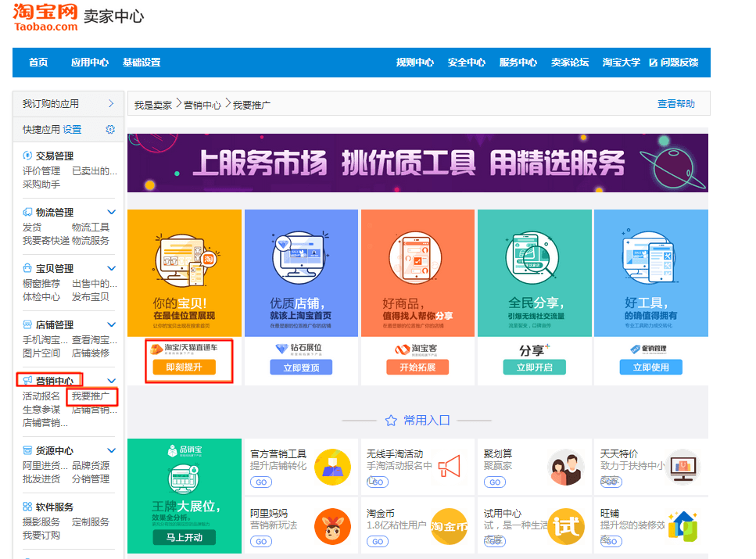Click the 立即使用 button
This screenshot has height=559, width=756.
coord(651,367)
